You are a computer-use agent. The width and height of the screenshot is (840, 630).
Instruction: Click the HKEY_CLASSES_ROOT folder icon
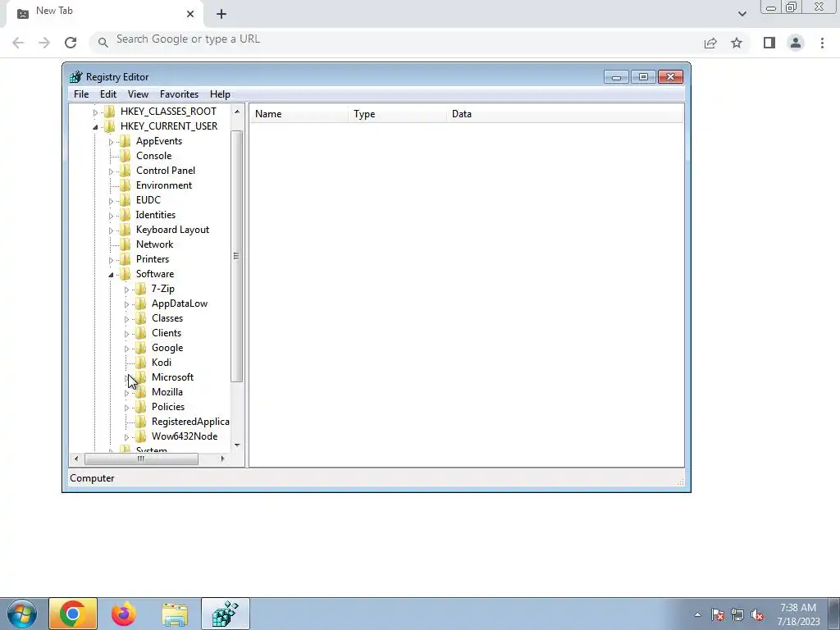[109, 112]
